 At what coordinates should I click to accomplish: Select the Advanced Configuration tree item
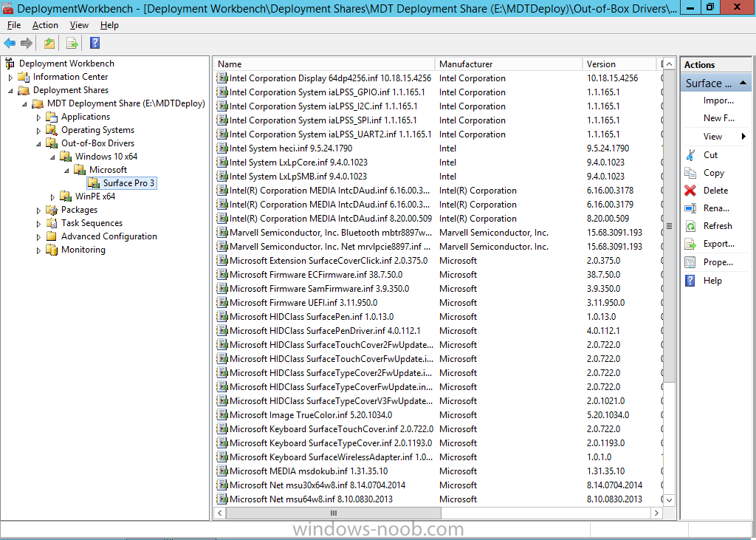(x=109, y=236)
